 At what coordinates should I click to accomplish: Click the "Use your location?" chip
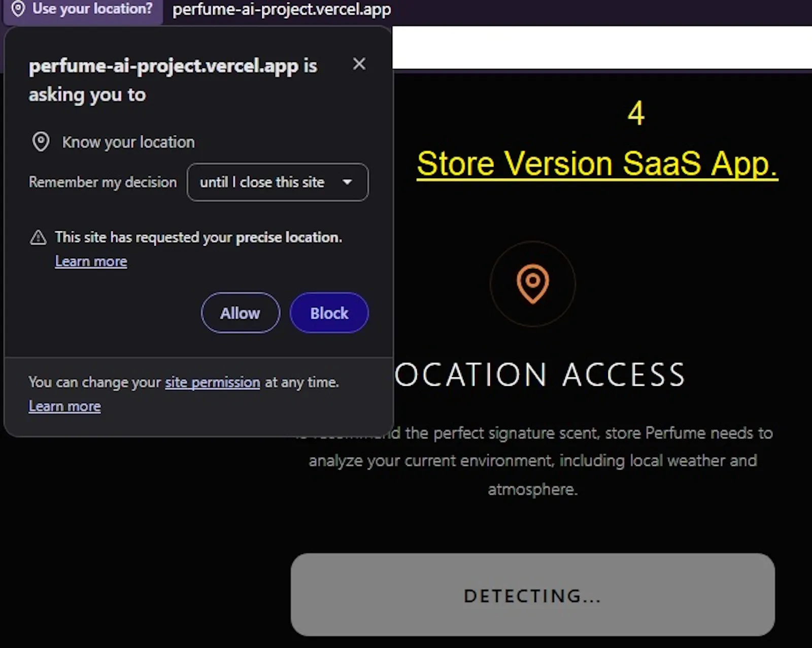(x=83, y=9)
